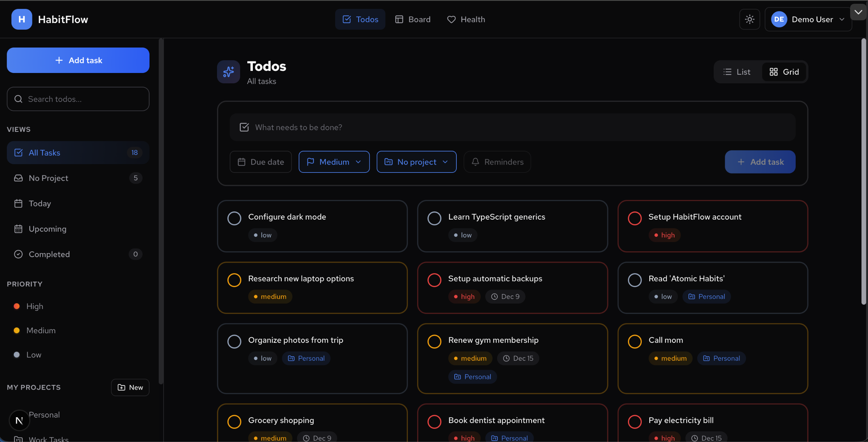Viewport: 868px width, 442px height.
Task: Switch to the Board tab
Action: click(x=413, y=19)
